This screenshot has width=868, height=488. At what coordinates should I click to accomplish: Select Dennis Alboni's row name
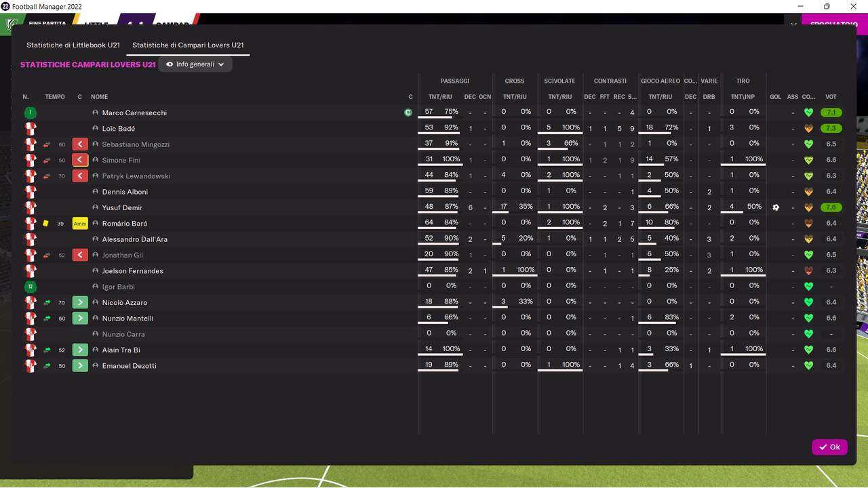[125, 192]
